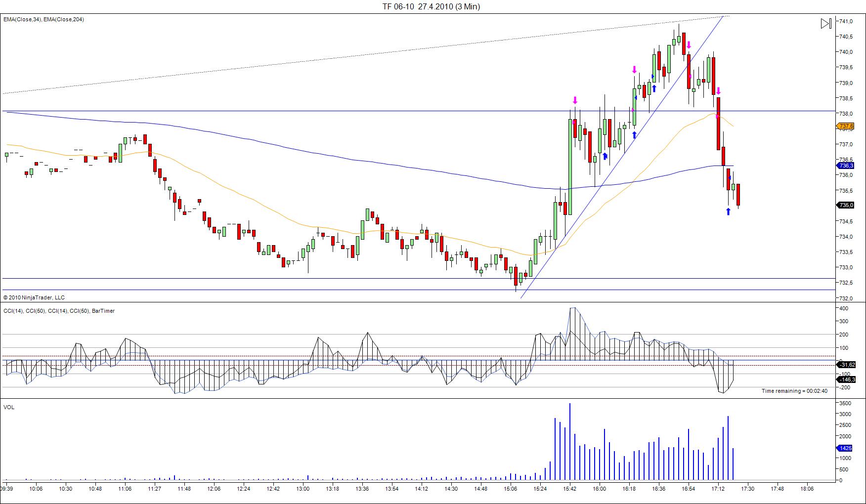Click the 11:27 time axis label

click(x=155, y=489)
